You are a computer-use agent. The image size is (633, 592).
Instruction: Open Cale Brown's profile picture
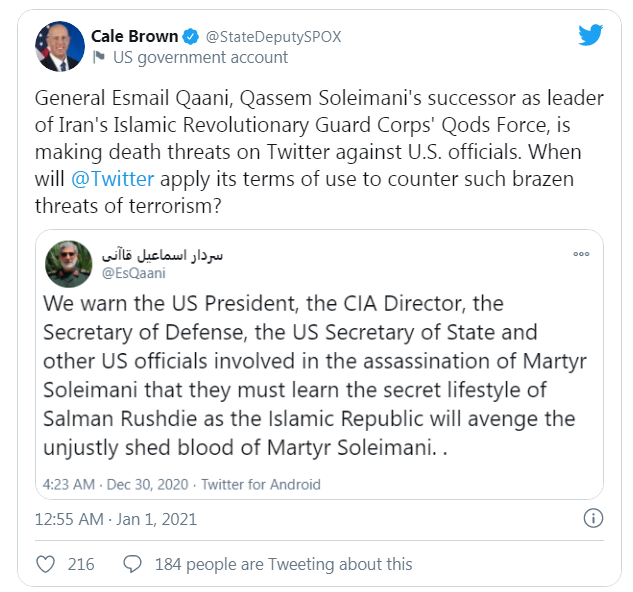59,46
